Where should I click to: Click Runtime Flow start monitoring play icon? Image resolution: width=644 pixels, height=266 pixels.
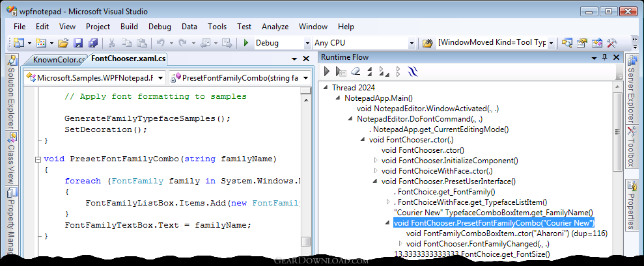click(x=326, y=72)
